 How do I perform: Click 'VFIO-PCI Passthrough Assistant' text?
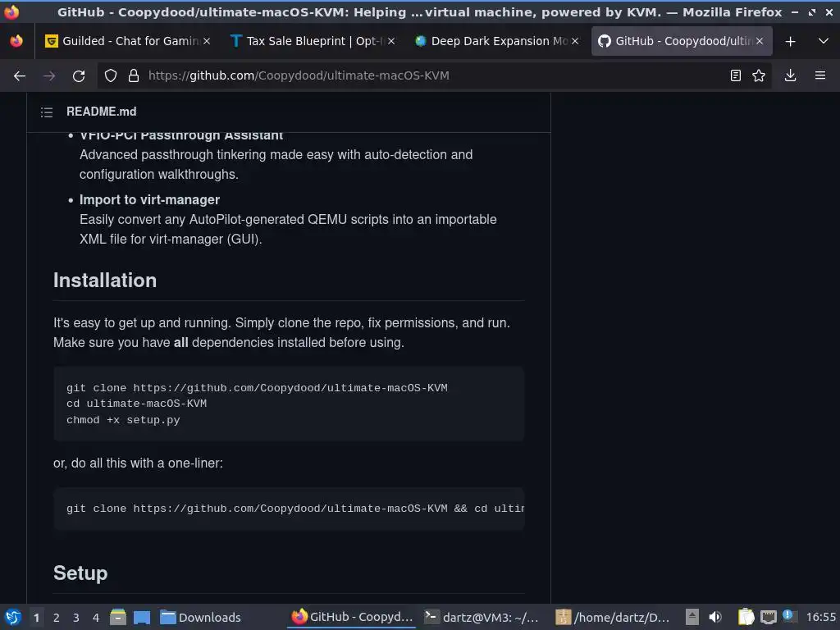point(181,136)
